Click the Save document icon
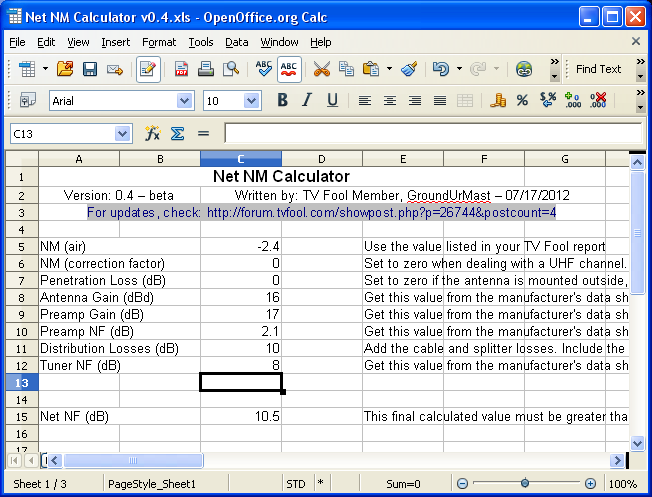 pyautogui.click(x=90, y=69)
